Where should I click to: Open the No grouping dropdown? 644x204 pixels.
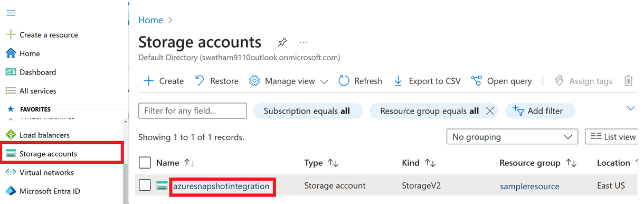[512, 137]
